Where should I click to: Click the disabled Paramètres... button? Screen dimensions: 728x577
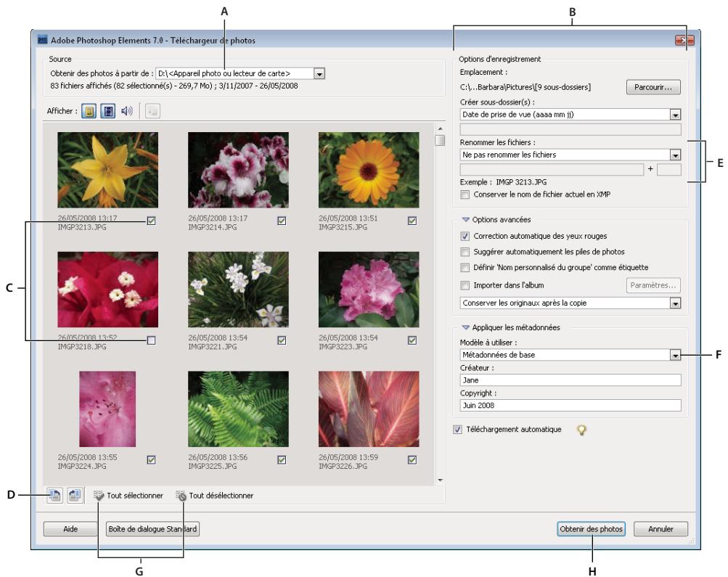(x=653, y=285)
